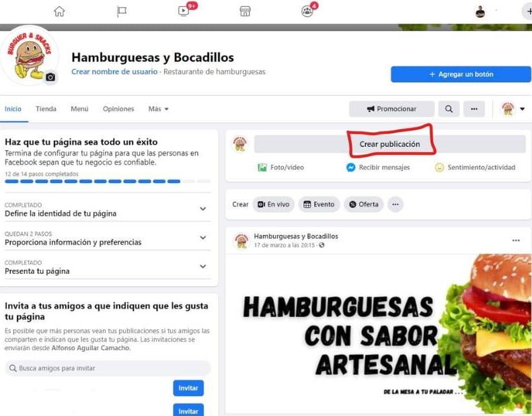The width and height of the screenshot is (532, 416).
Task: Open Más dropdown tab
Action: (158, 109)
